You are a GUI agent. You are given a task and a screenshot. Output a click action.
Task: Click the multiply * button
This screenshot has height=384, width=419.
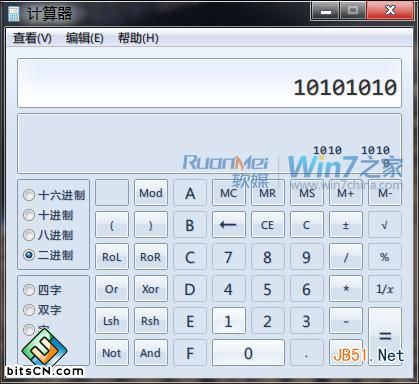coord(346,289)
